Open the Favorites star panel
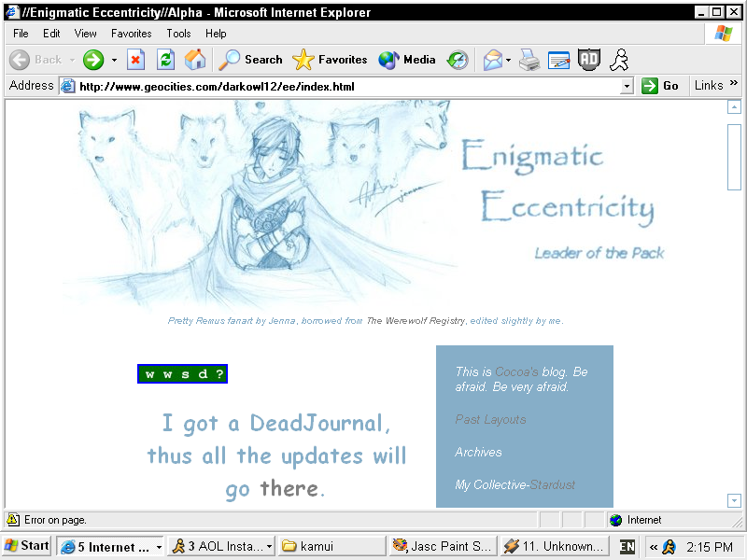 330,60
